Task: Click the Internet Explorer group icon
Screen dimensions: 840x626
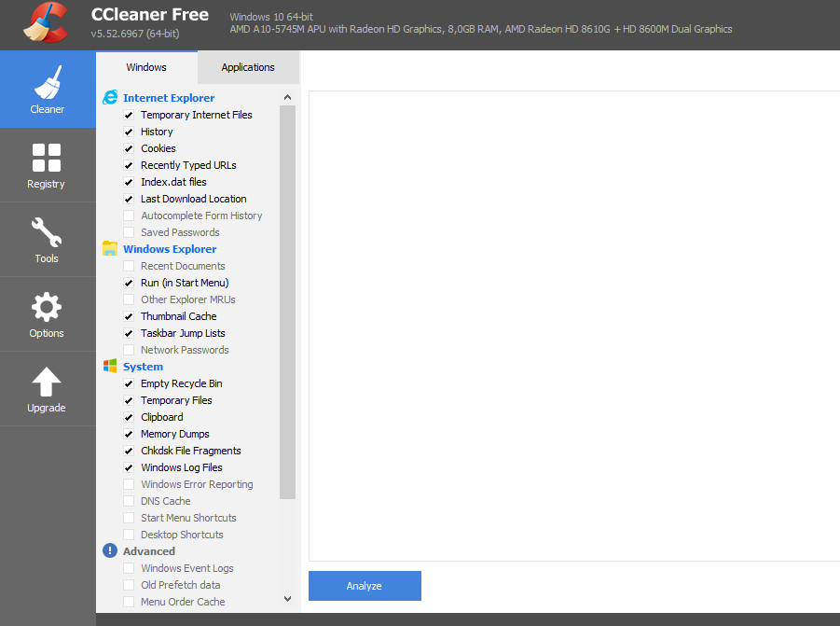Action: click(x=110, y=98)
